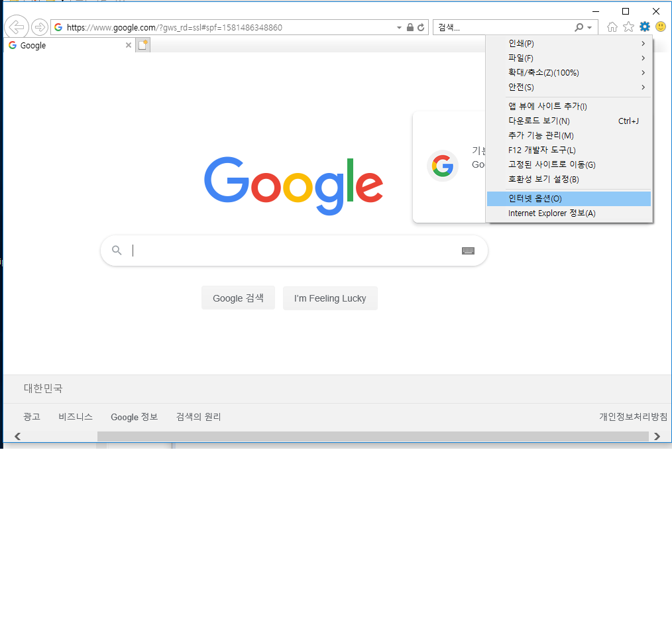Refresh the page with the reload icon

[x=421, y=27]
